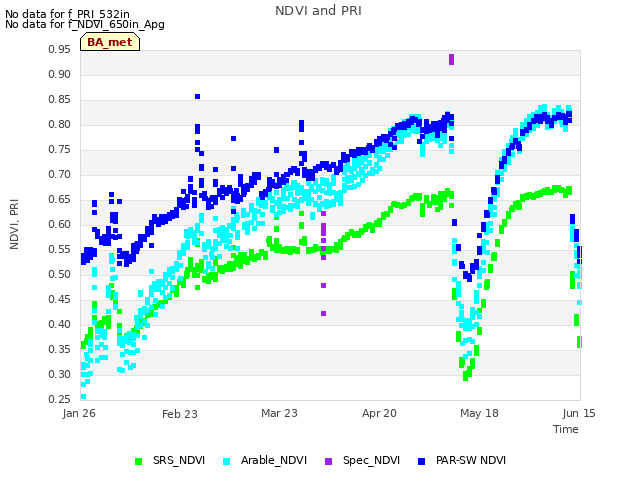The height and width of the screenshot is (480, 640).
Task: Click the 0.55 y-axis tick label
Action: tap(59, 249)
